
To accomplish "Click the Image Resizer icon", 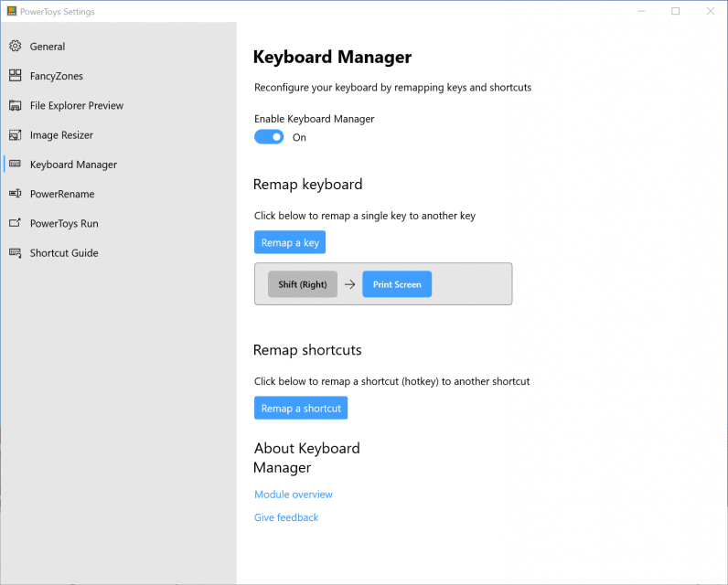I will 16,135.
